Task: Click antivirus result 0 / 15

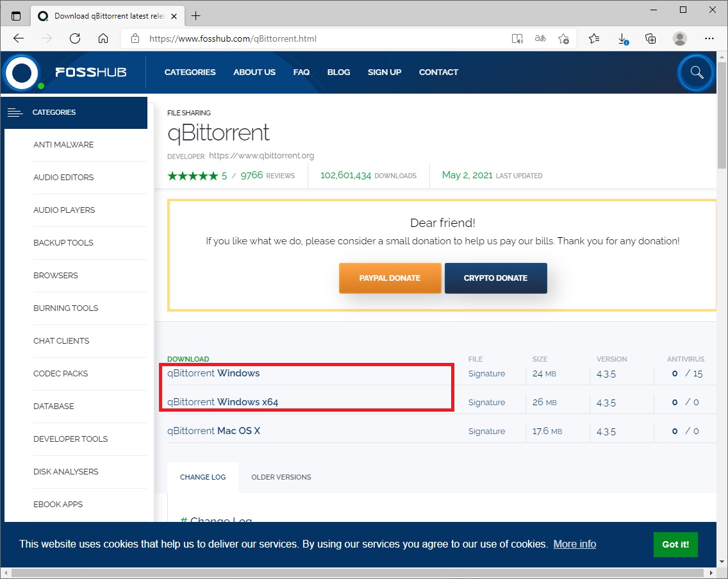Action: [x=687, y=374]
